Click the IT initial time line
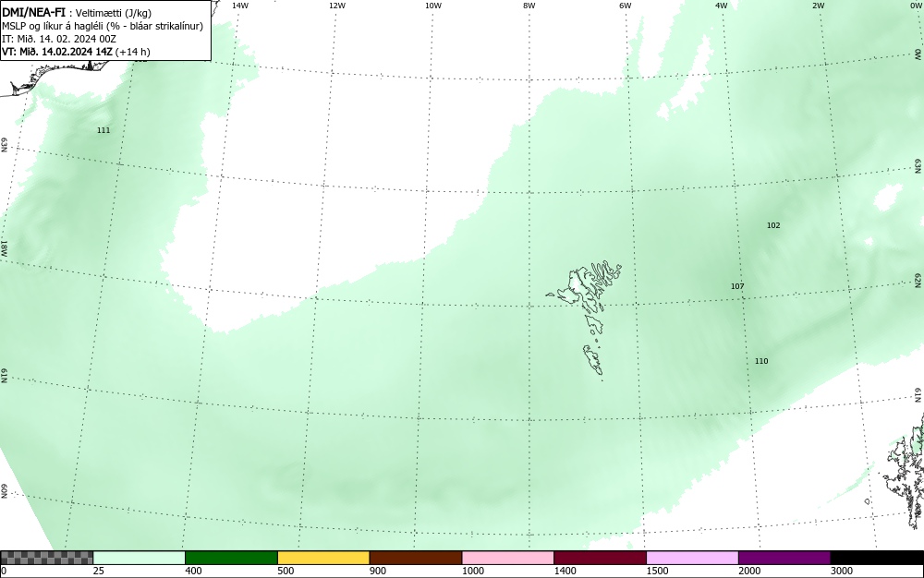Viewport: 924px width, 578px height. coord(59,39)
